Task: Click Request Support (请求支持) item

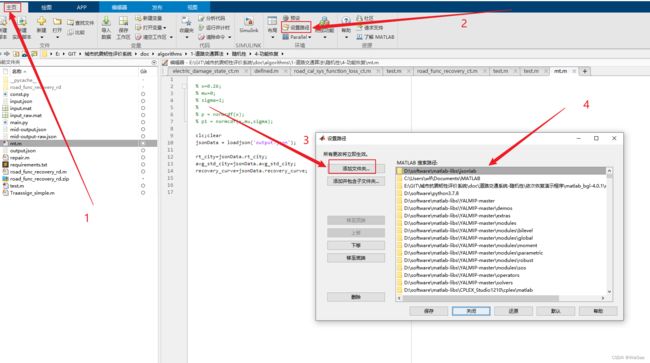Action: 370,27
